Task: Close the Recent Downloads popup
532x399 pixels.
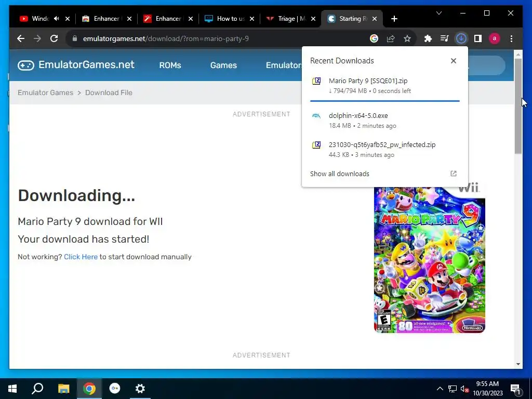Action: pyautogui.click(x=453, y=61)
